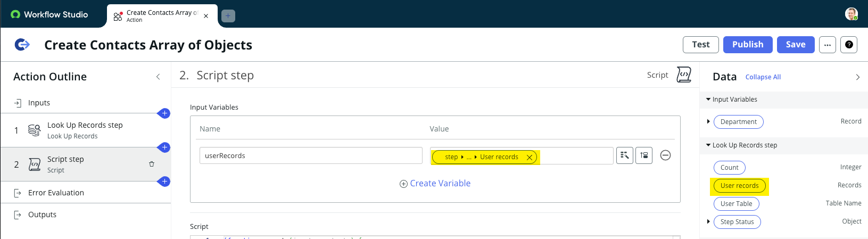This screenshot has width=868, height=239.
Task: Click the Script scroll icon in header
Action: 684,75
